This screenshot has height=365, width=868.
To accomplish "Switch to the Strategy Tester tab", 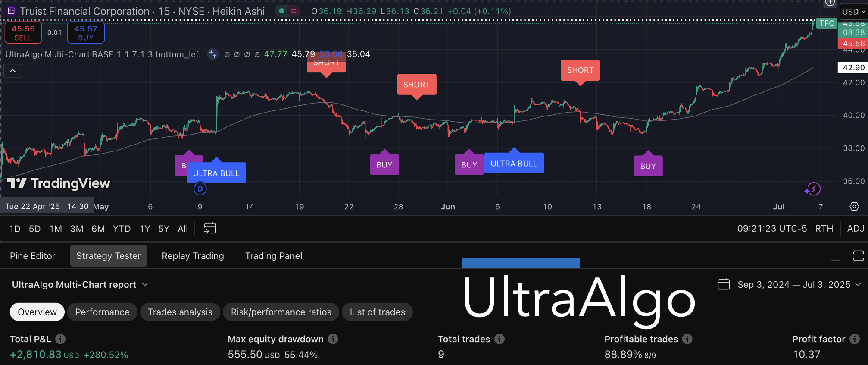I will pyautogui.click(x=109, y=256).
